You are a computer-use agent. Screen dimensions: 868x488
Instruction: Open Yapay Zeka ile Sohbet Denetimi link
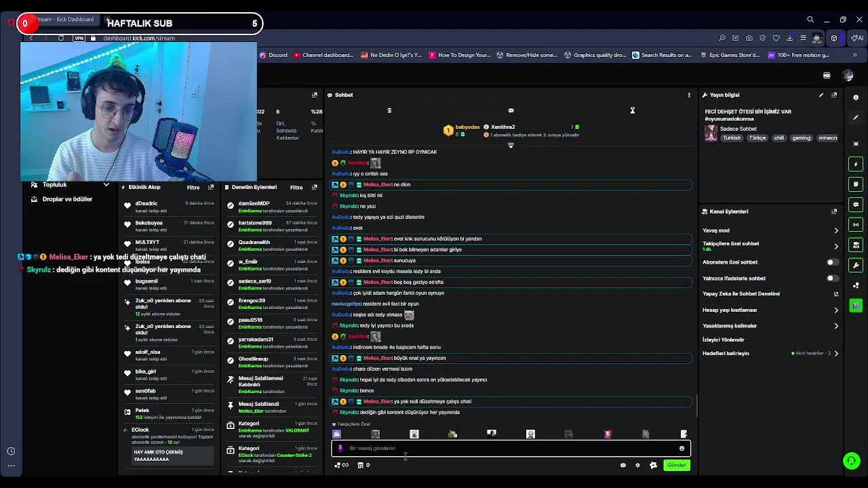click(x=770, y=294)
